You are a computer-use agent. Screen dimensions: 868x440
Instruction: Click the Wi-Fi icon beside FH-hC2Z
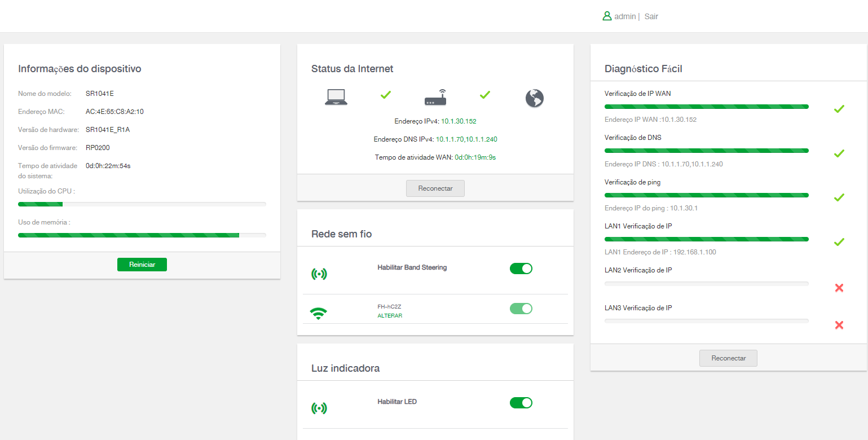pyautogui.click(x=319, y=314)
